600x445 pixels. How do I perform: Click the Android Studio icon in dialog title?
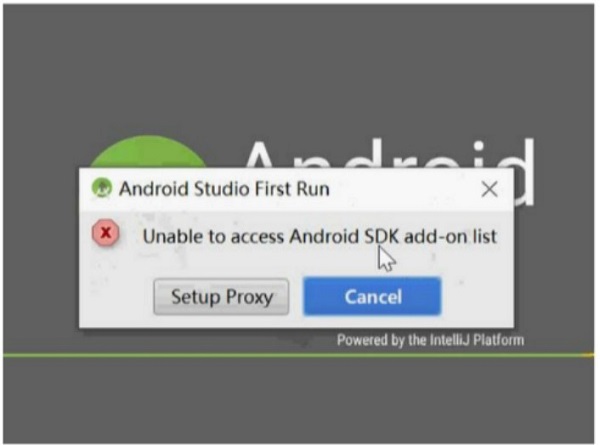click(101, 188)
